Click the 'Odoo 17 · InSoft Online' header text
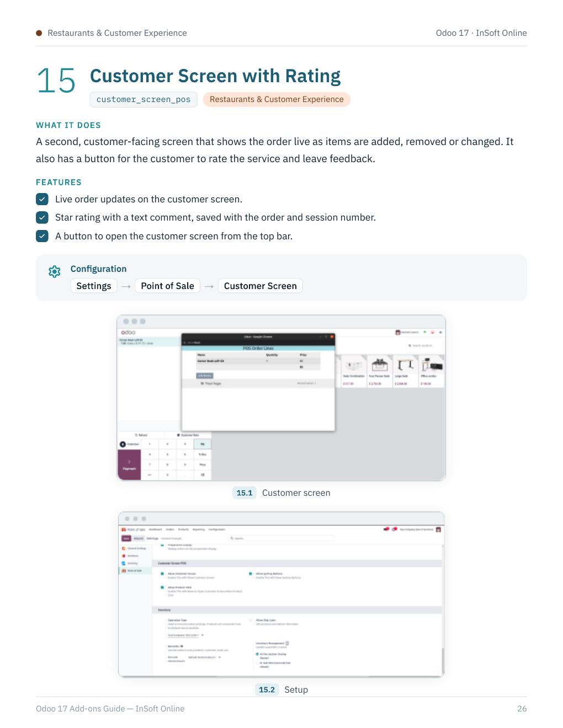The width and height of the screenshot is (563, 728). coord(481,33)
